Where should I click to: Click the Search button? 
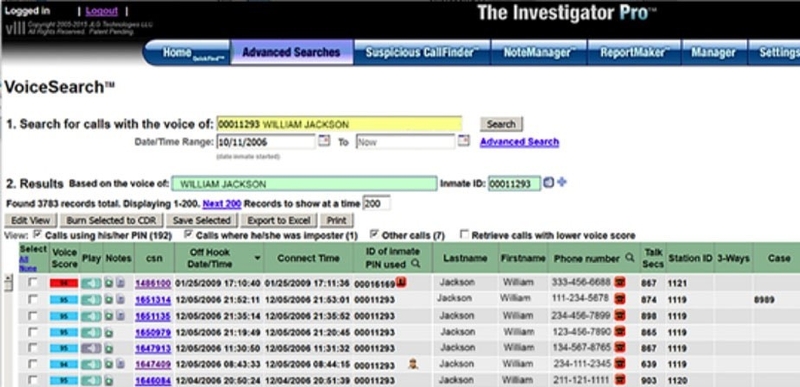501,124
